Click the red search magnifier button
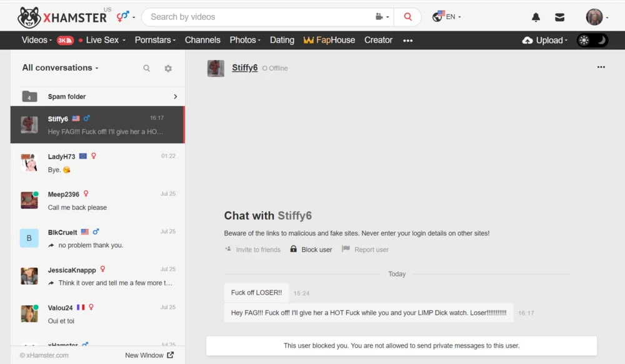625x364 pixels. pyautogui.click(x=408, y=17)
